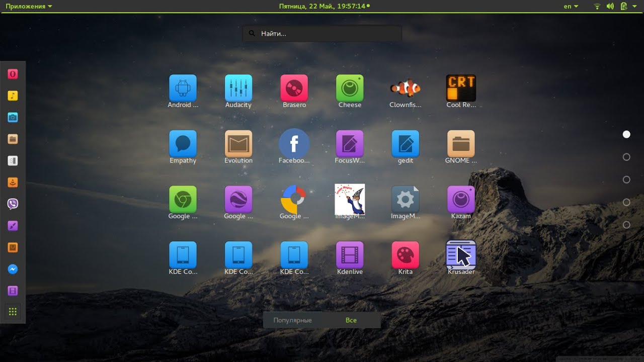644x362 pixels.
Task: Open the Приложения menu in top bar
Action: (29, 6)
